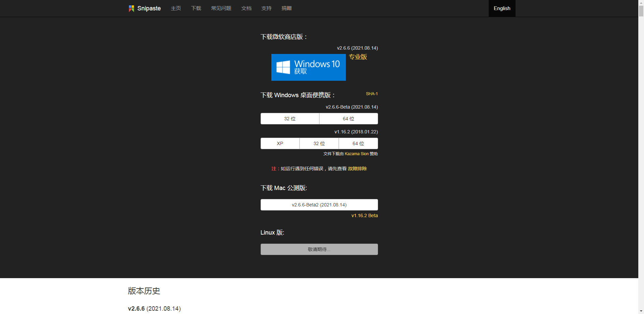The width and height of the screenshot is (644, 314).
Task: Download Mac v2.6.6-Beta2 build
Action: (x=319, y=205)
